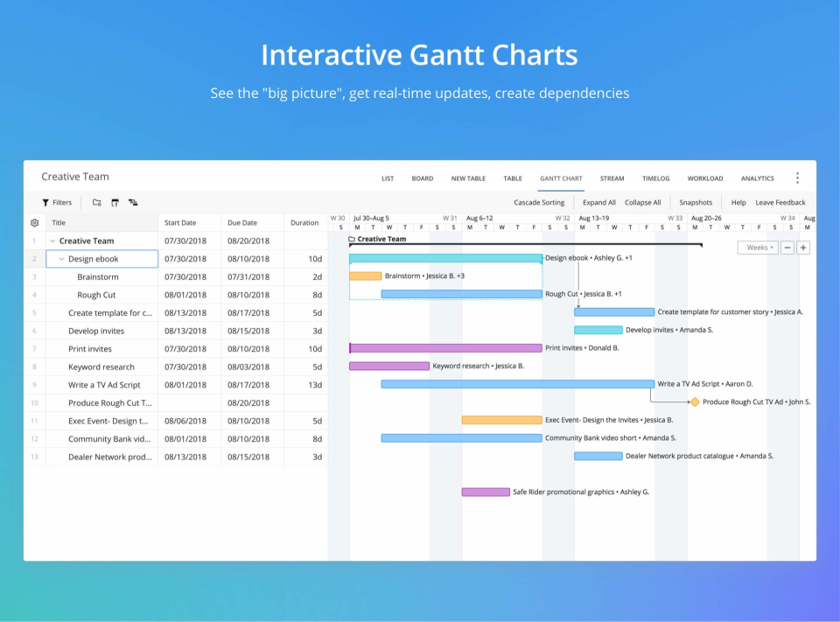The width and height of the screenshot is (840, 622).
Task: Click the indent hierarchy icon in toolbar
Action: click(x=133, y=202)
